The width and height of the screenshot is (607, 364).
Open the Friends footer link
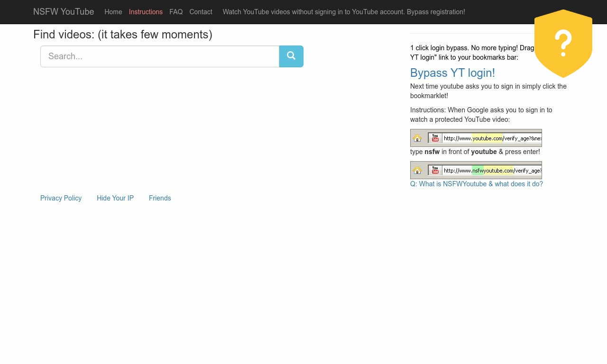160,198
